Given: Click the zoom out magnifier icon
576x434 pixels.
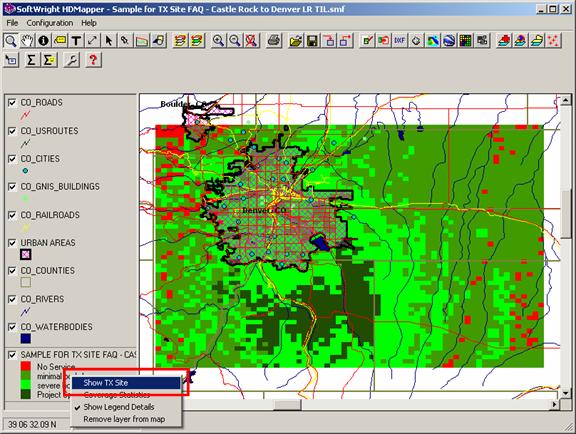Looking at the screenshot, I should click(235, 40).
